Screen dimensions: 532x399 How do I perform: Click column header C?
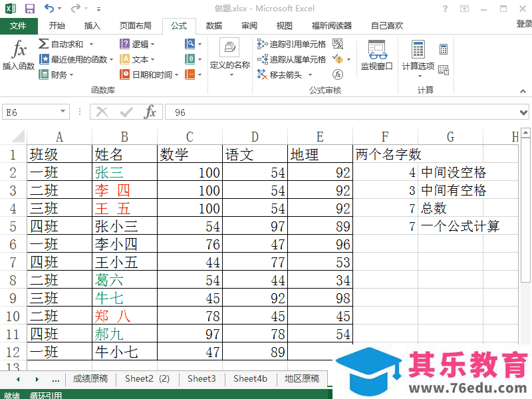tap(190, 137)
